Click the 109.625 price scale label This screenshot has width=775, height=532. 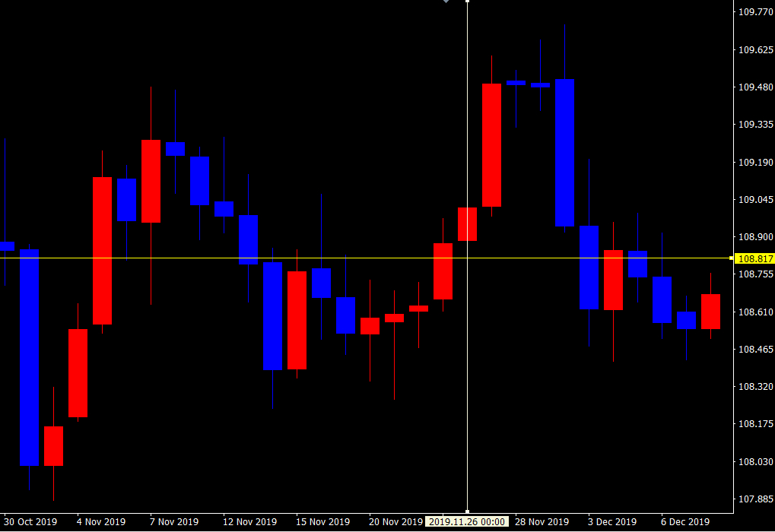[755, 50]
